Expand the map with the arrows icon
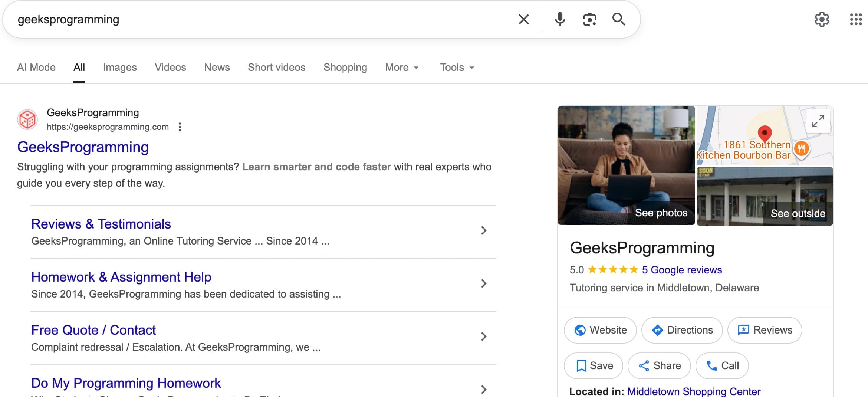 pos(818,121)
